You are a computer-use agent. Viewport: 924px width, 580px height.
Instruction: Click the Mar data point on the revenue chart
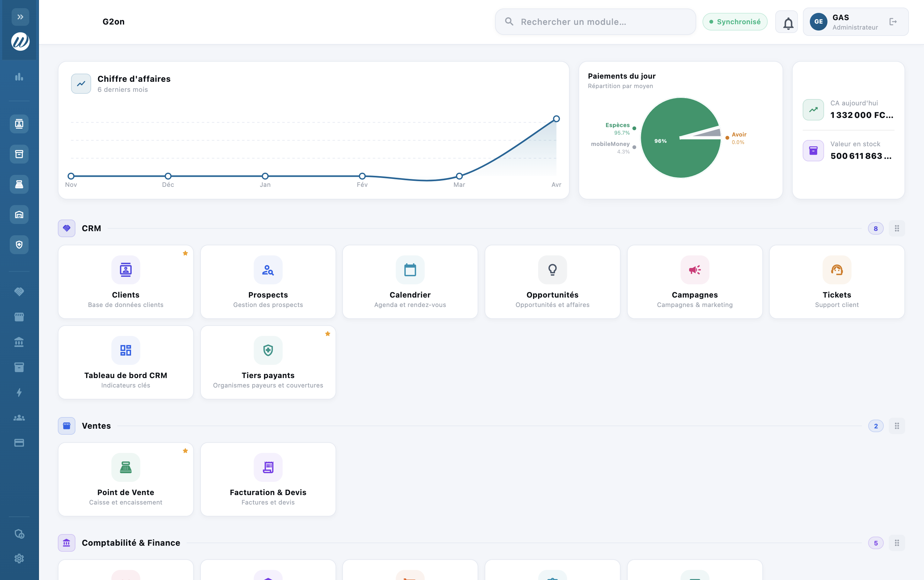(459, 176)
